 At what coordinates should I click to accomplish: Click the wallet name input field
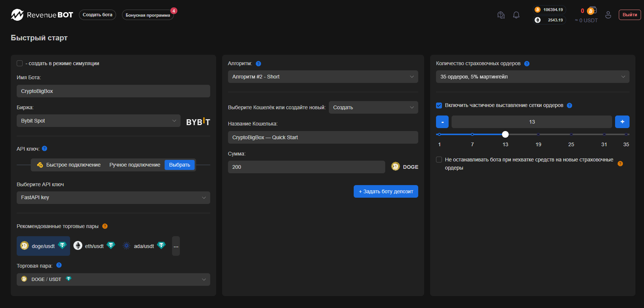(x=323, y=137)
